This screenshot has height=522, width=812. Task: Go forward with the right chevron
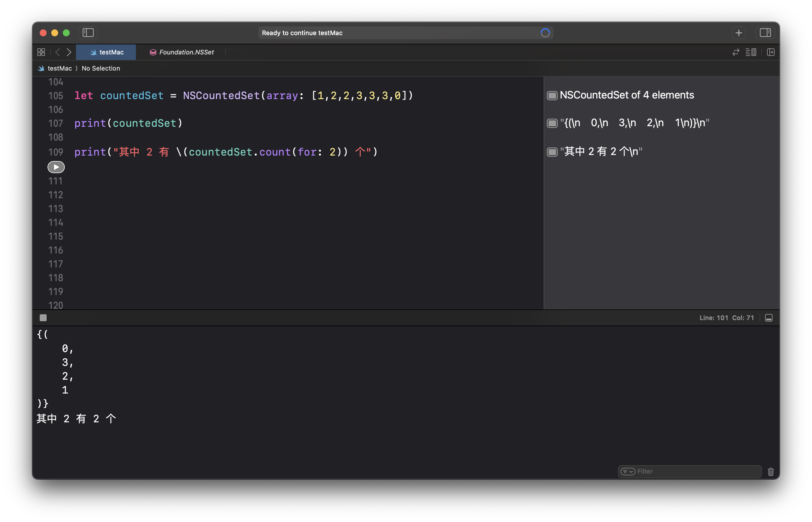(x=69, y=52)
